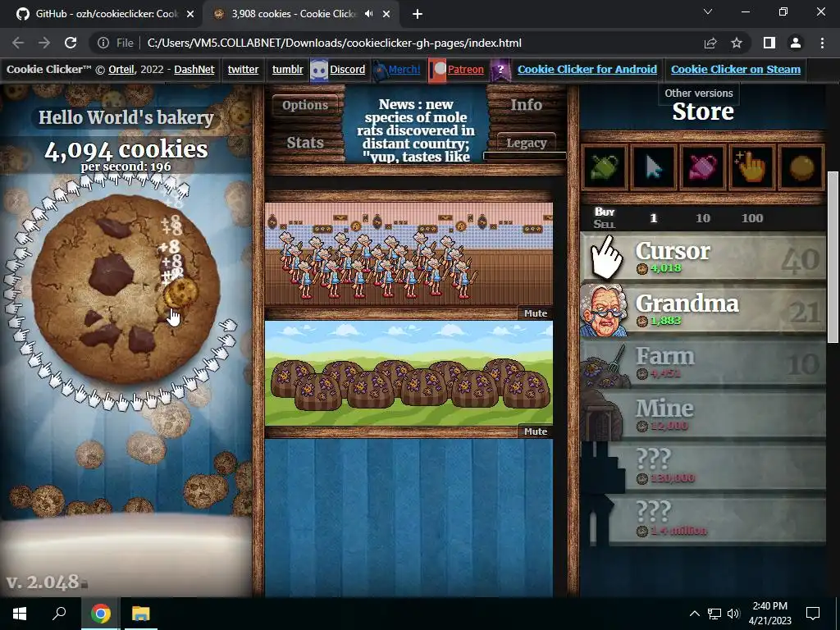This screenshot has width=840, height=630.
Task: Toggle browser side panel
Action: click(x=769, y=43)
